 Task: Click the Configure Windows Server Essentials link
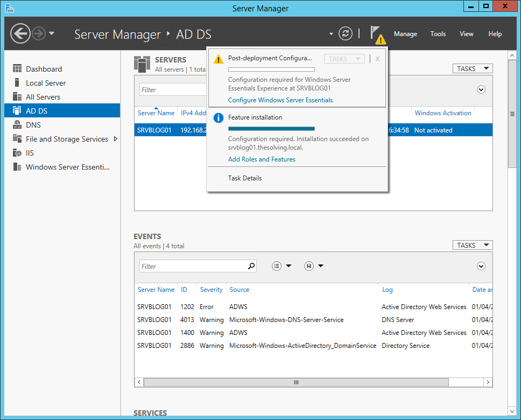[x=280, y=100]
